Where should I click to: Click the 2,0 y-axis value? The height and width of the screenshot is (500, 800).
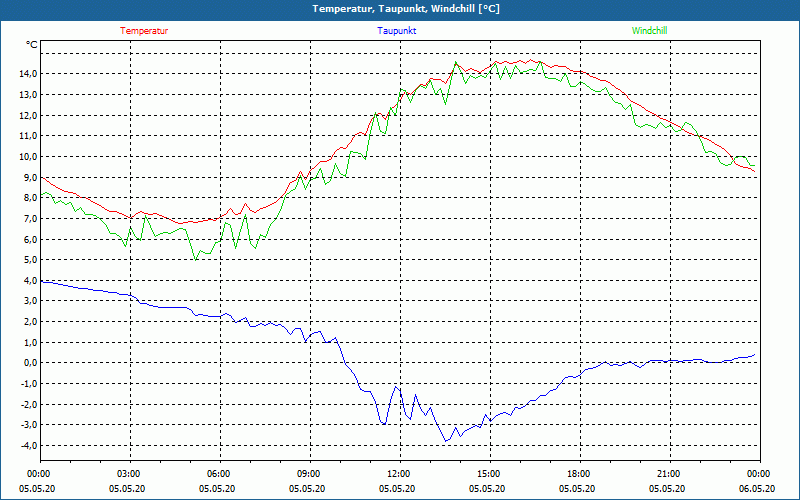(31, 322)
